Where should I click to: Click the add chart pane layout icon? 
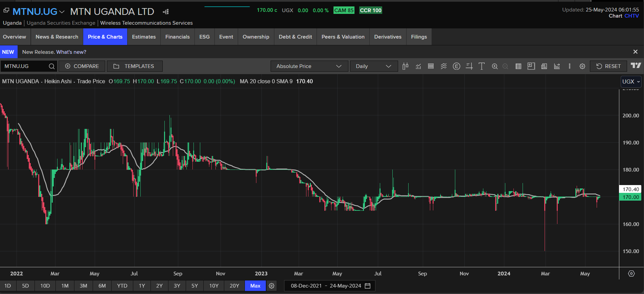click(531, 66)
